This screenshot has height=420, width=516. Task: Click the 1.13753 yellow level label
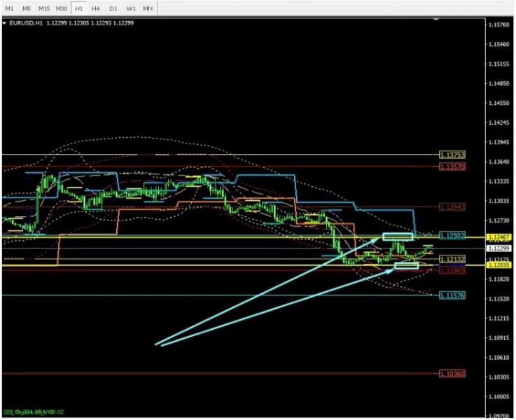452,155
